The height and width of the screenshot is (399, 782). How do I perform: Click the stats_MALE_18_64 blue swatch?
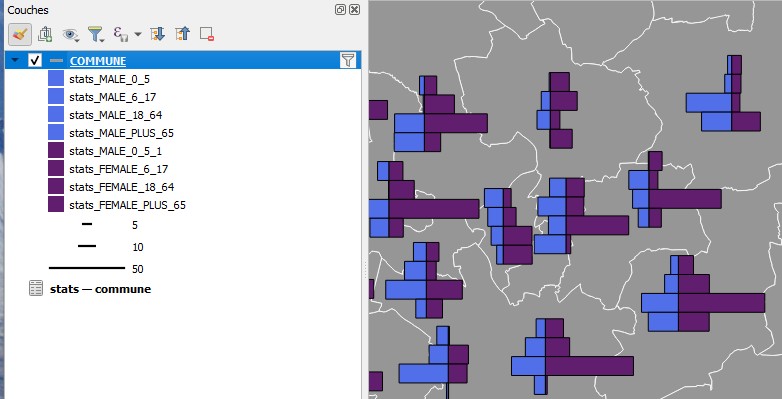click(x=56, y=114)
